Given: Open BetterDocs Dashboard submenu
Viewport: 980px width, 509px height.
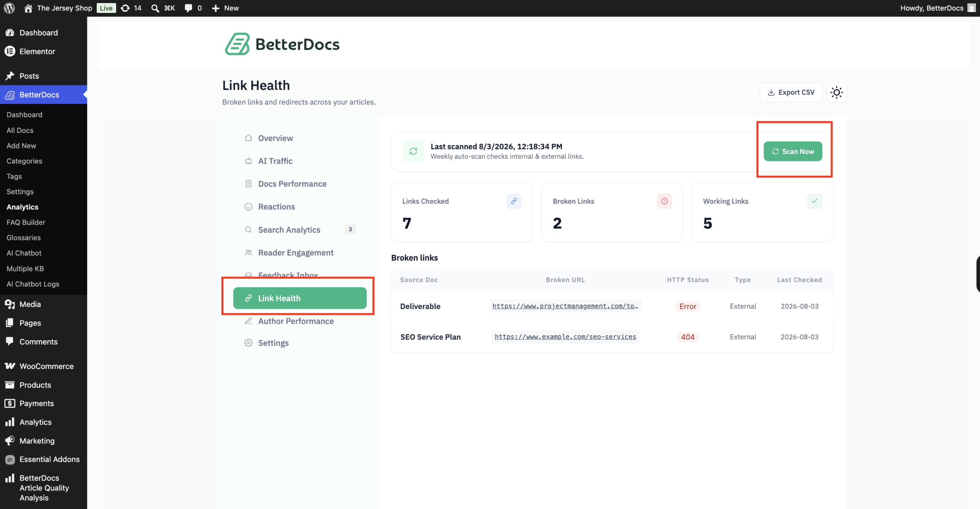Looking at the screenshot, I should tap(24, 115).
